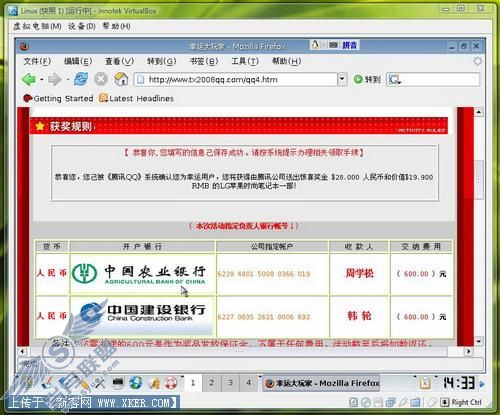Open the Getting Started bookmark
500x415 pixels.
(x=58, y=98)
